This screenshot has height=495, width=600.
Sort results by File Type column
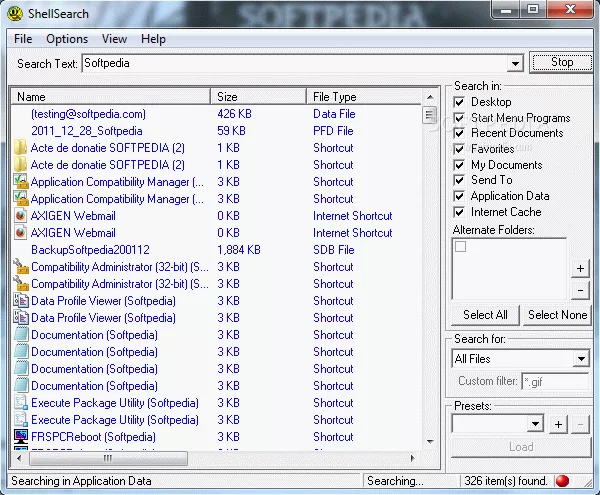[x=364, y=97]
